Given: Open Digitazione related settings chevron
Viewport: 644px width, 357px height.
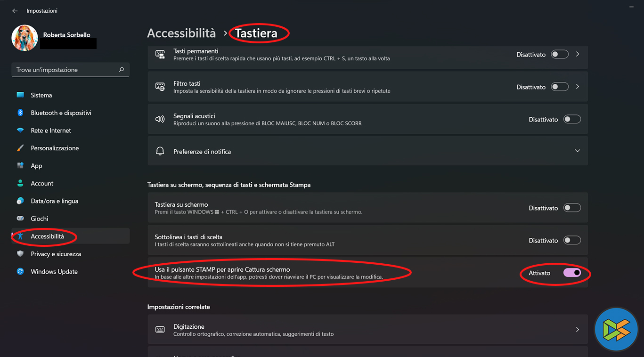Looking at the screenshot, I should point(578,330).
